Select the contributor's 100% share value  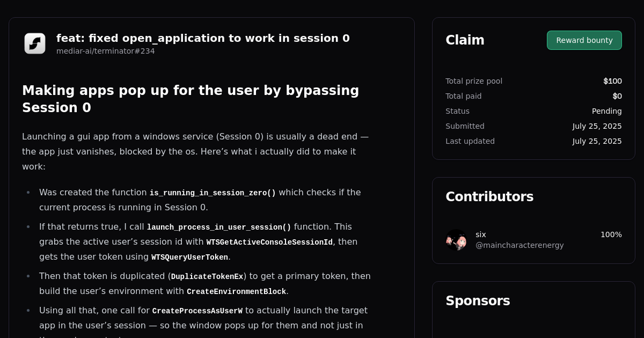point(612,234)
